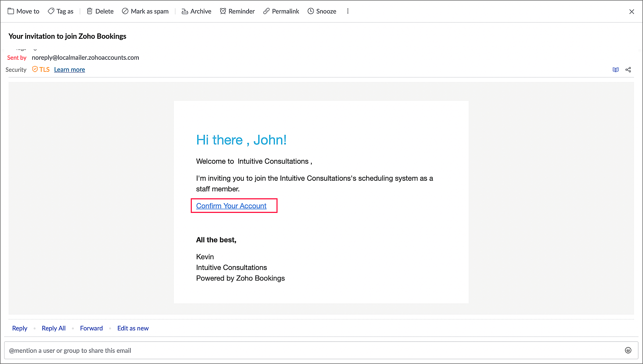
Task: Select Edit as new
Action: (133, 328)
